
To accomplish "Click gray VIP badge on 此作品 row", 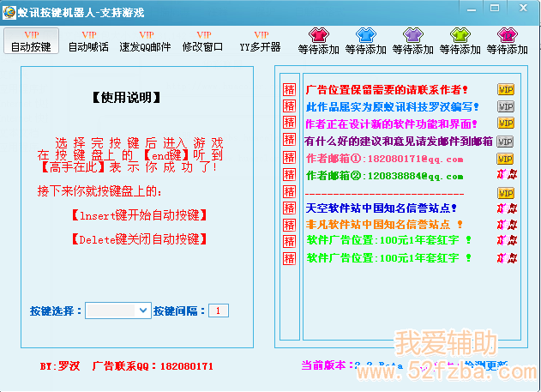I will (x=506, y=106).
